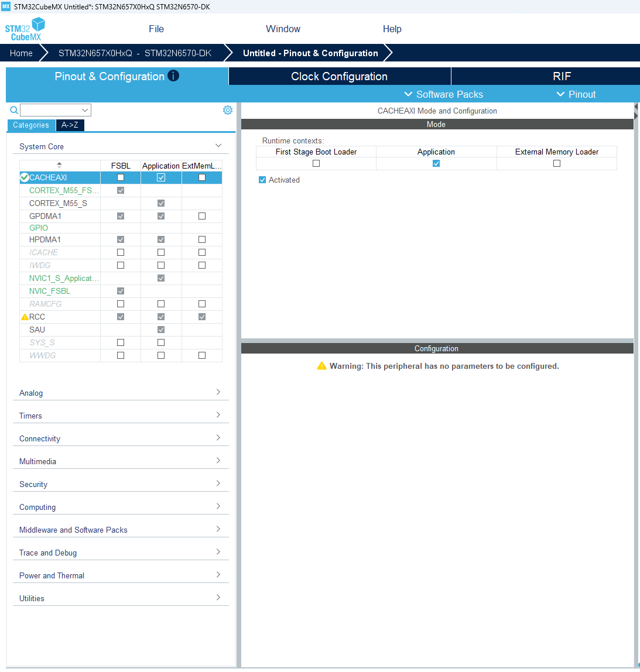The width and height of the screenshot is (640, 672).
Task: Click the Mode section header bar
Action: click(x=437, y=124)
